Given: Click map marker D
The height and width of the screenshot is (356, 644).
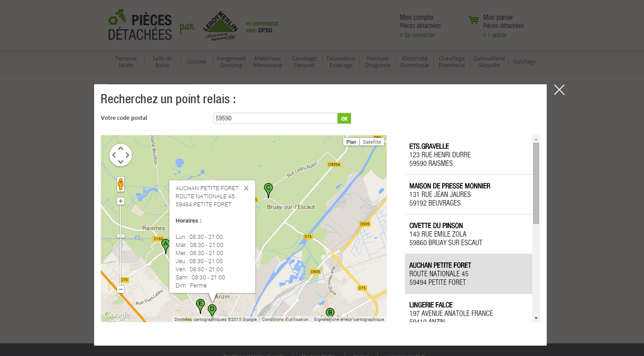Looking at the screenshot, I should 212,310.
